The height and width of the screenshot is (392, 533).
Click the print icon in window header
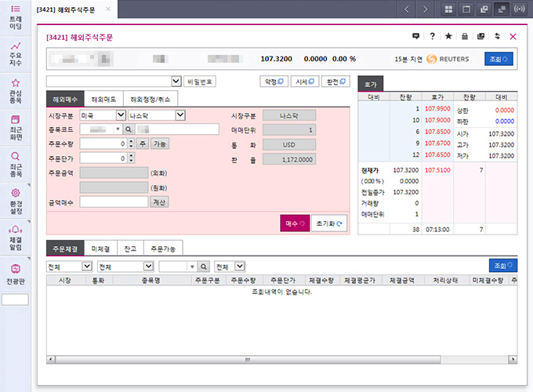[464, 37]
